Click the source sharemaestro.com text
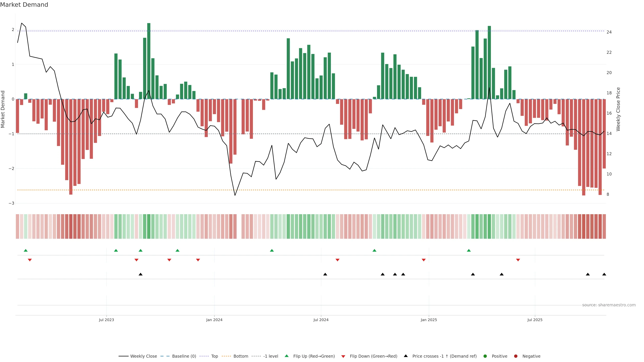This screenshot has width=644, height=362. (x=609, y=305)
